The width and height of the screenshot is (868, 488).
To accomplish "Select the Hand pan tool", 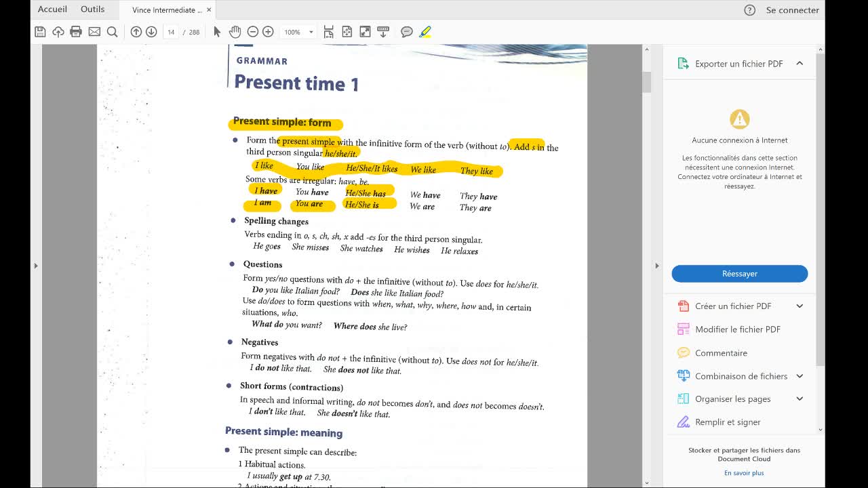I will tap(235, 32).
